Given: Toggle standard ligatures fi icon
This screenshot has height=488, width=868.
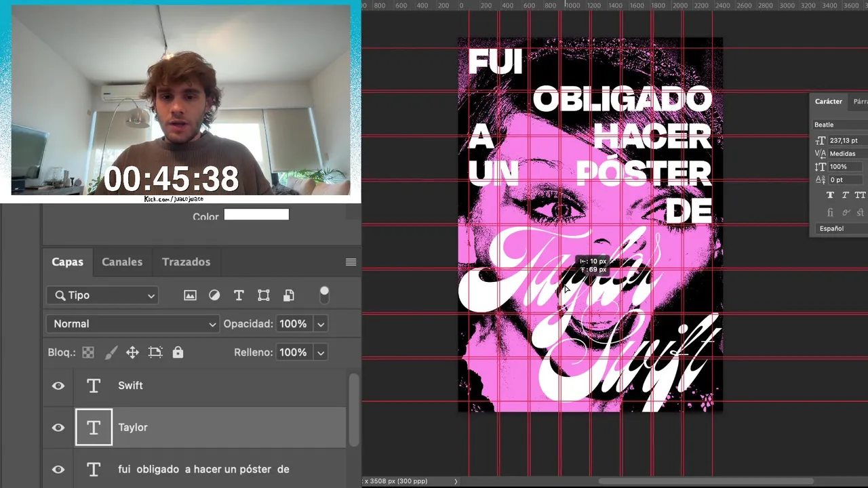Looking at the screenshot, I should tap(830, 213).
